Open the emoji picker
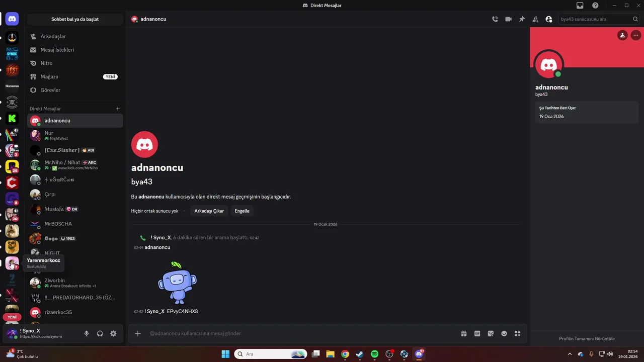The height and width of the screenshot is (362, 644). [x=504, y=333]
